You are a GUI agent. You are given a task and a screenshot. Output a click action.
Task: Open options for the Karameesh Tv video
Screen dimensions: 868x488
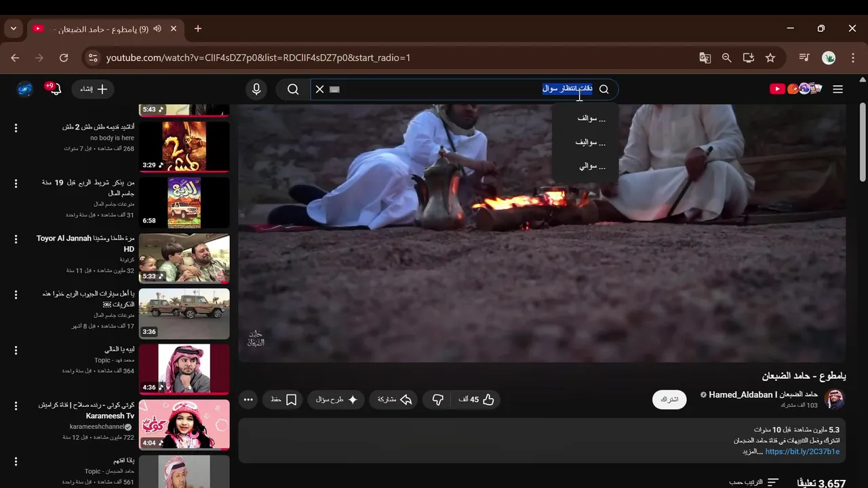[x=16, y=406]
